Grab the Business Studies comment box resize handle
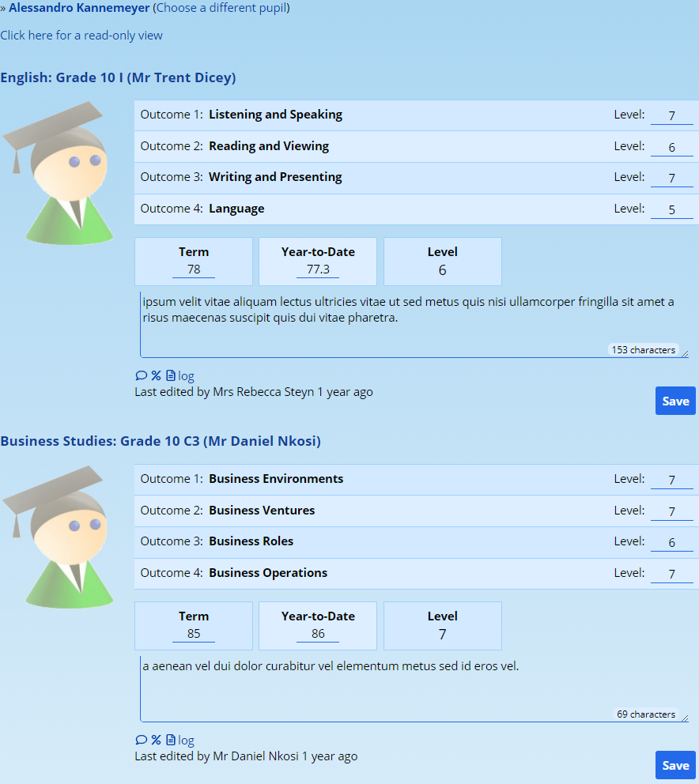699x784 pixels. click(x=684, y=718)
